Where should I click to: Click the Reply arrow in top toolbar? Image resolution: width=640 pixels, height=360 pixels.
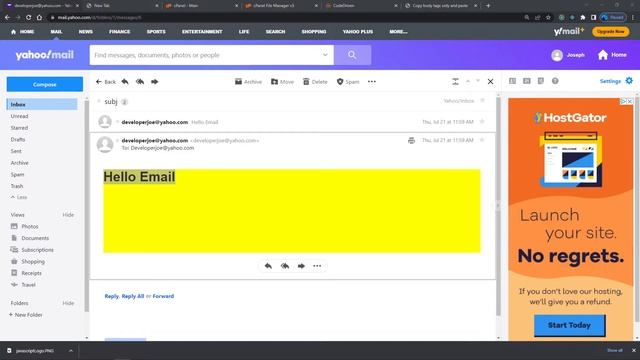(125, 82)
